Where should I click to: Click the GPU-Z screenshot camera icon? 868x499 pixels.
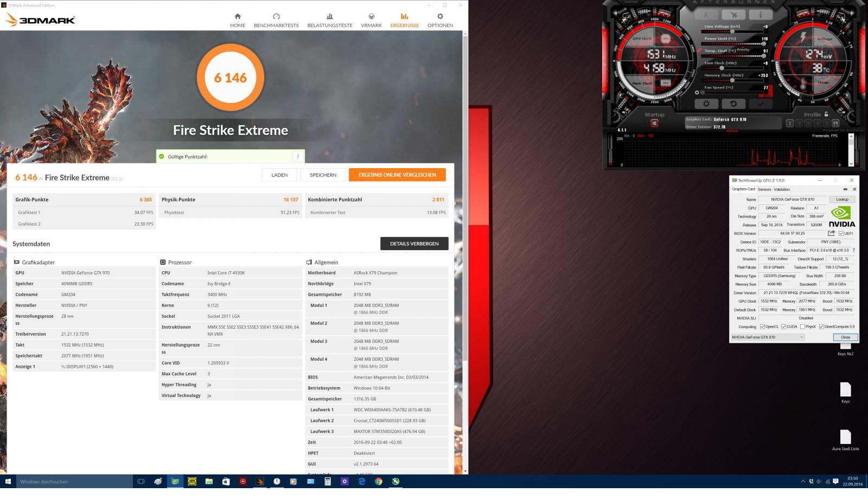click(x=845, y=189)
